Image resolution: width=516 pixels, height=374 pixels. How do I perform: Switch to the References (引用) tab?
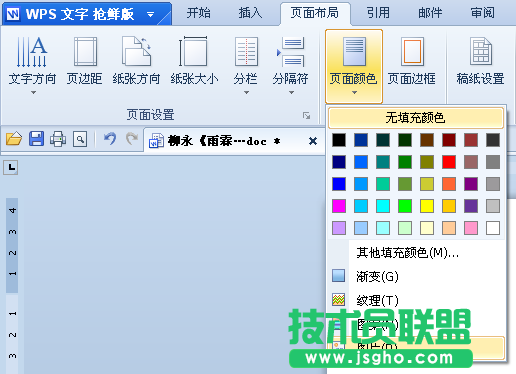tap(378, 13)
